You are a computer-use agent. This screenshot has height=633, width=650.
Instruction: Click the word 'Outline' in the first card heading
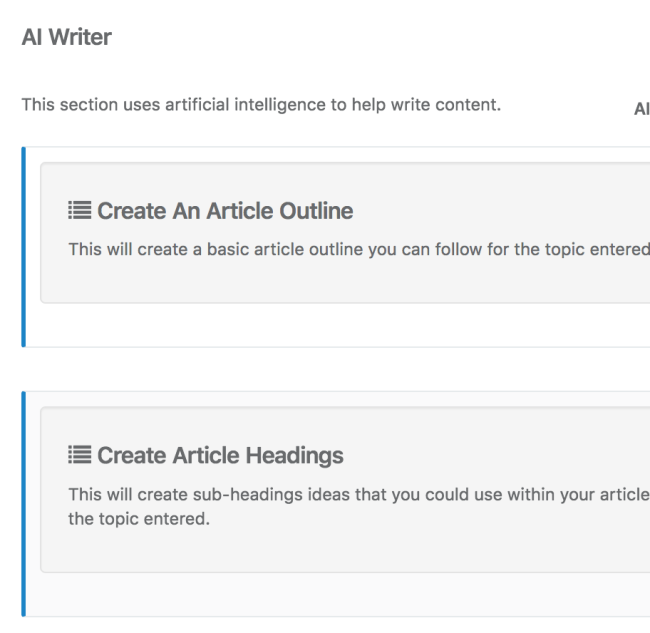pyautogui.click(x=316, y=211)
